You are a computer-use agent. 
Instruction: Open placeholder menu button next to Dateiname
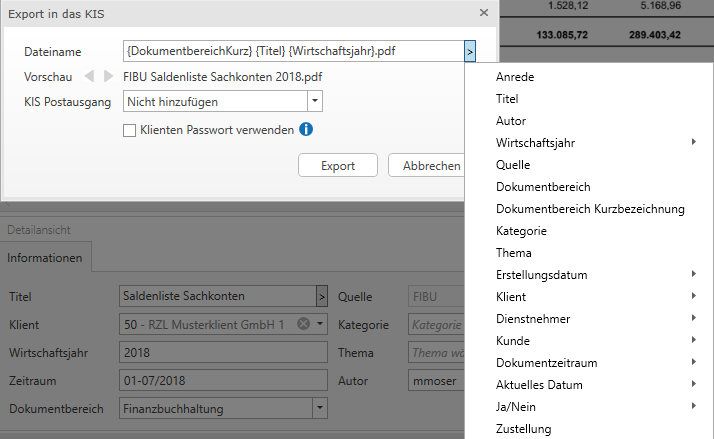[469, 51]
